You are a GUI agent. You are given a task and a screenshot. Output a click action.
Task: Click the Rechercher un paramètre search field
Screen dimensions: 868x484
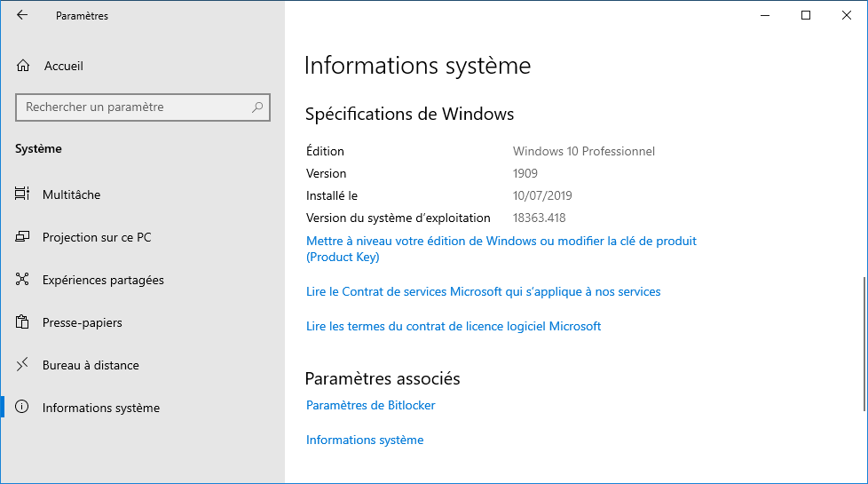pos(143,107)
